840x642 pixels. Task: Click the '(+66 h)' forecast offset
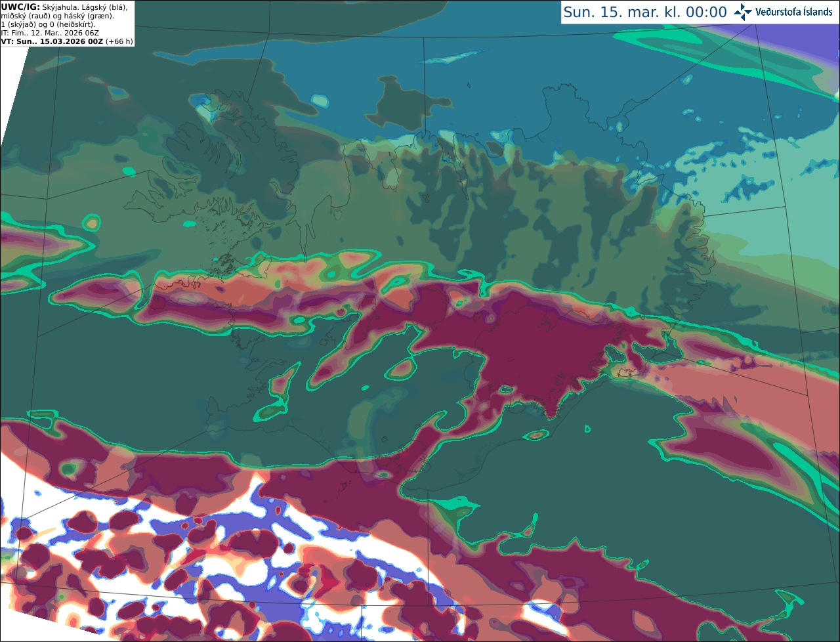(119, 41)
